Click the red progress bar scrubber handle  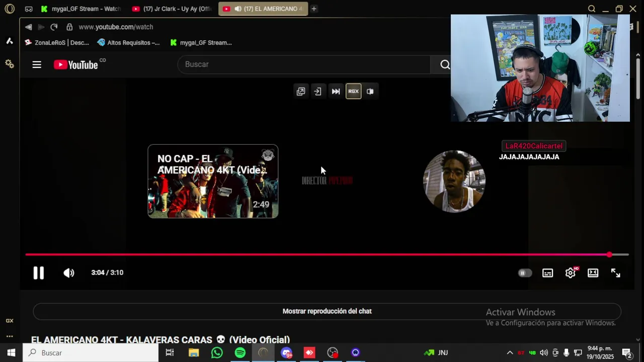[609, 255]
